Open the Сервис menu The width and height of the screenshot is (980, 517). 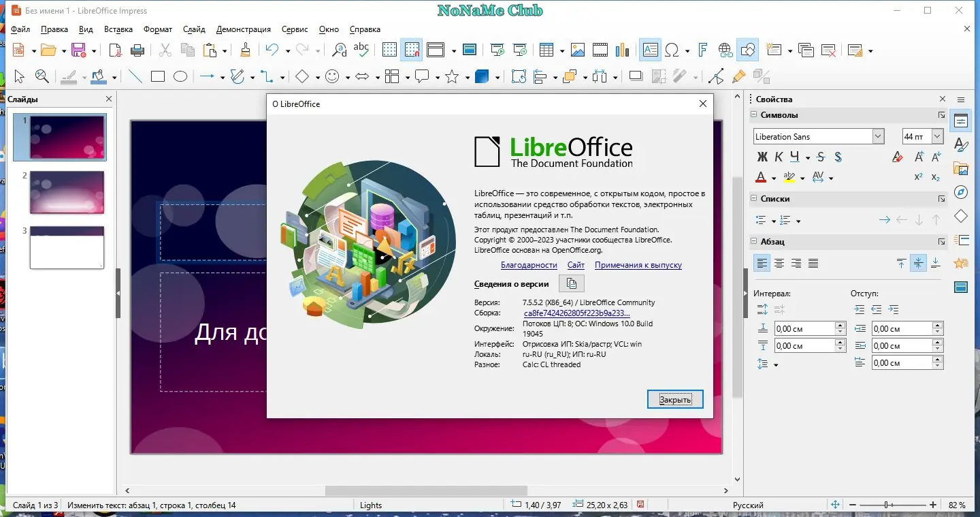point(295,29)
